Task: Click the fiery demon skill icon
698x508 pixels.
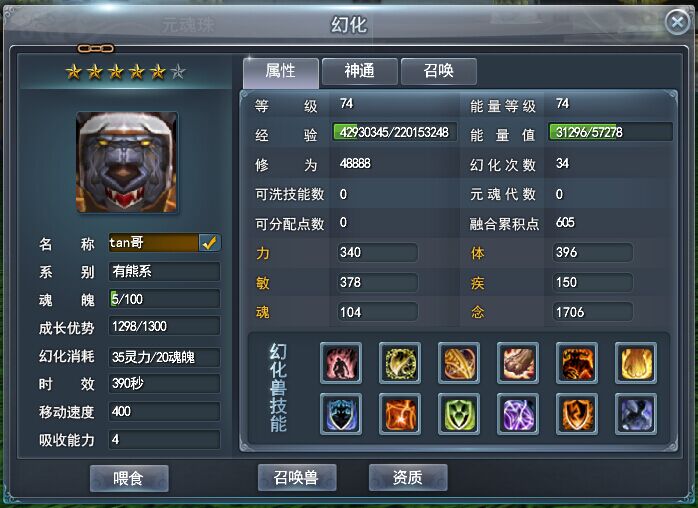Action: 576,363
